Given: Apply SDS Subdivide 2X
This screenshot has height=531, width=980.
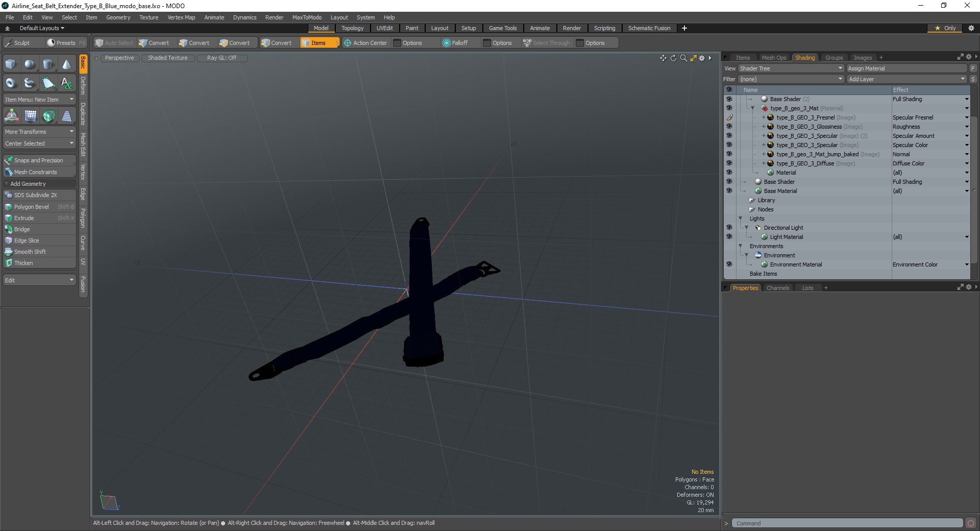Looking at the screenshot, I should click(39, 195).
